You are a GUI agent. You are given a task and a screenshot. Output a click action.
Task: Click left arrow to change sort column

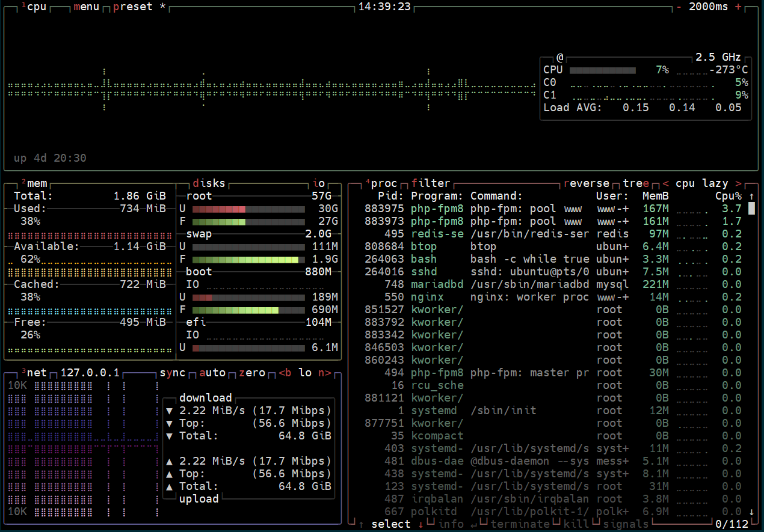pos(665,183)
